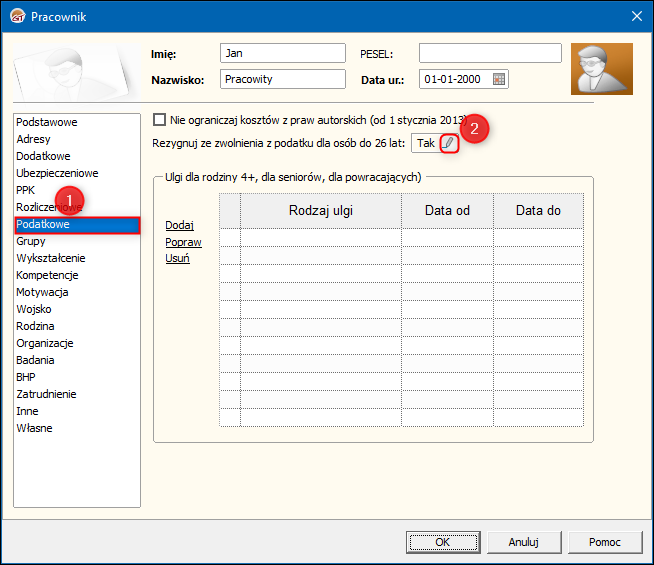Click the app icon in title bar

pyautogui.click(x=16, y=15)
